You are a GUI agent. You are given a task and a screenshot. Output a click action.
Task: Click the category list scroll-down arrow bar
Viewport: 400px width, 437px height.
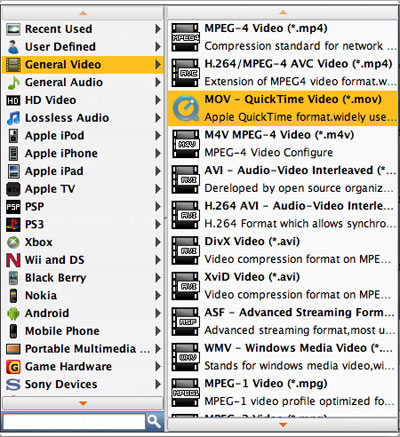(83, 403)
